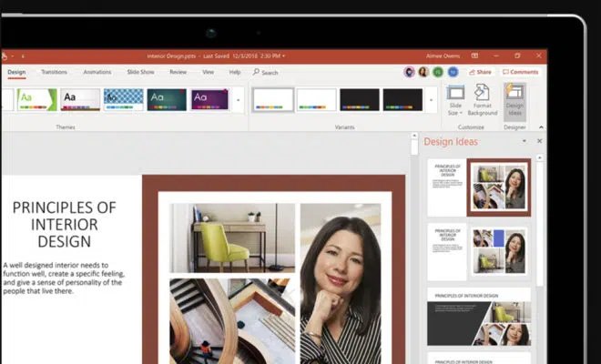Go to the Slide Show tab

140,72
